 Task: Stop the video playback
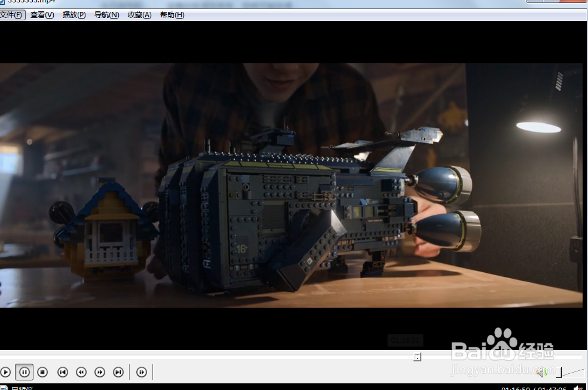click(x=43, y=372)
